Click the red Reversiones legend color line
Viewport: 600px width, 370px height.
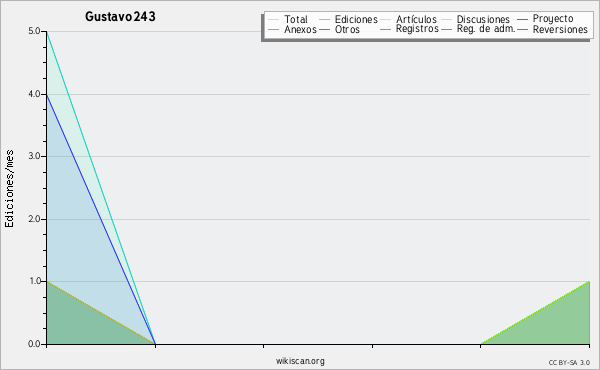[522, 29]
